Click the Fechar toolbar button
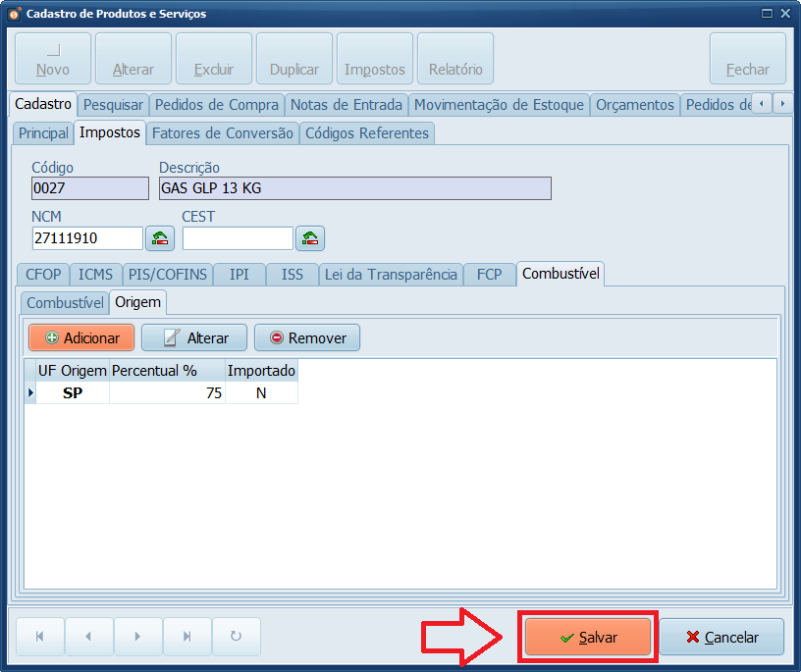 coord(748,59)
